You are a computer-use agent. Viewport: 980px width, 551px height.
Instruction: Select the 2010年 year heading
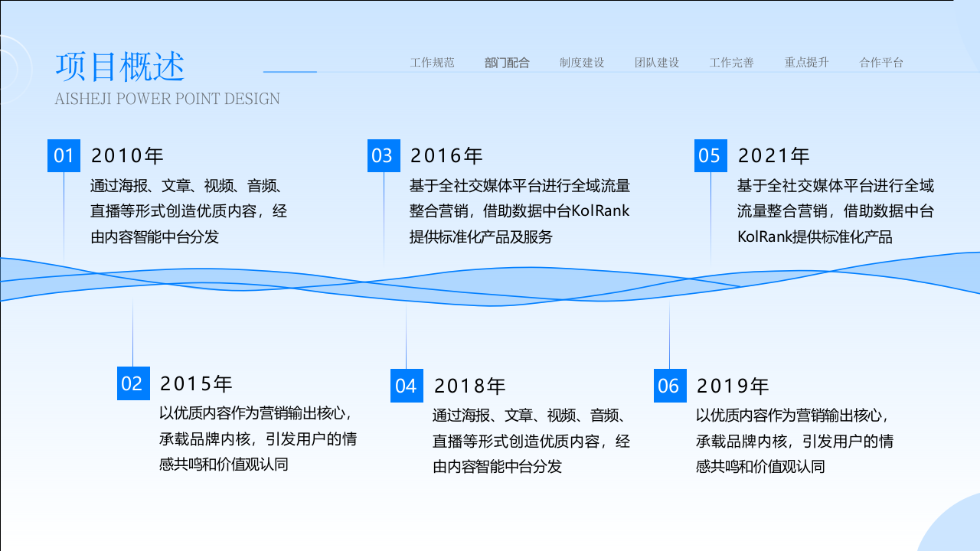[127, 155]
